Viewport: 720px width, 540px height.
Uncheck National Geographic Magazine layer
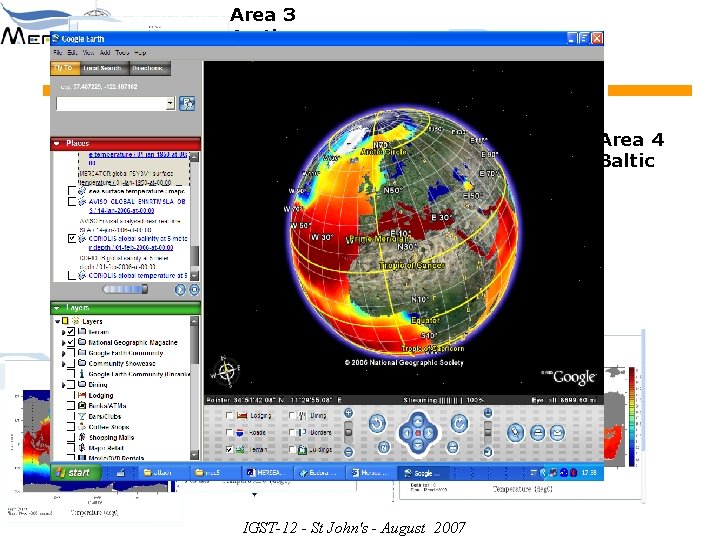(x=71, y=342)
